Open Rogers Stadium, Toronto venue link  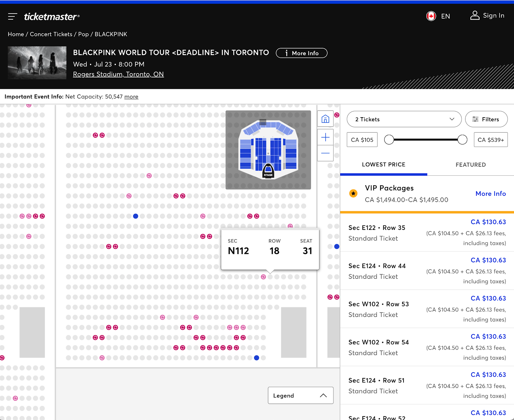(x=118, y=74)
